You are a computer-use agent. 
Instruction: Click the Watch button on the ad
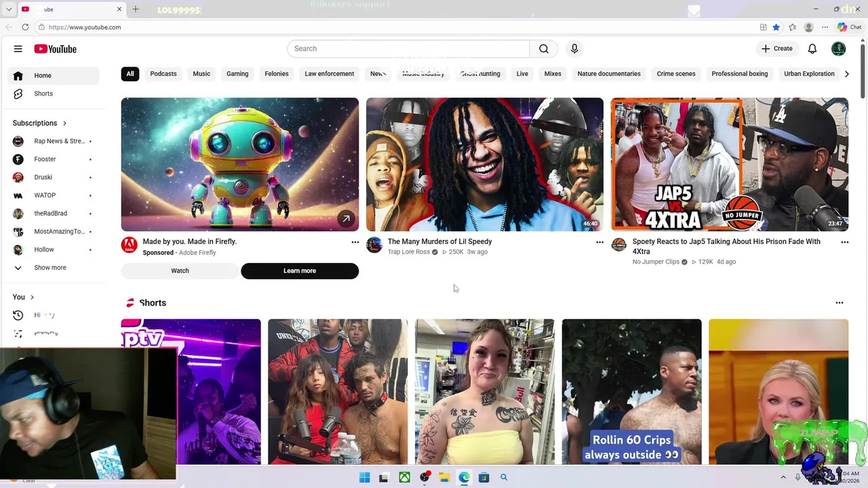point(180,270)
